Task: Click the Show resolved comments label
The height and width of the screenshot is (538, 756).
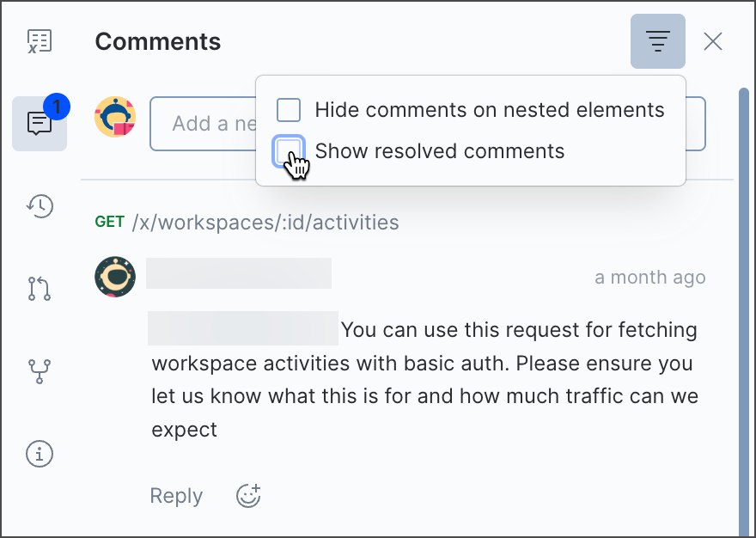Action: point(439,151)
